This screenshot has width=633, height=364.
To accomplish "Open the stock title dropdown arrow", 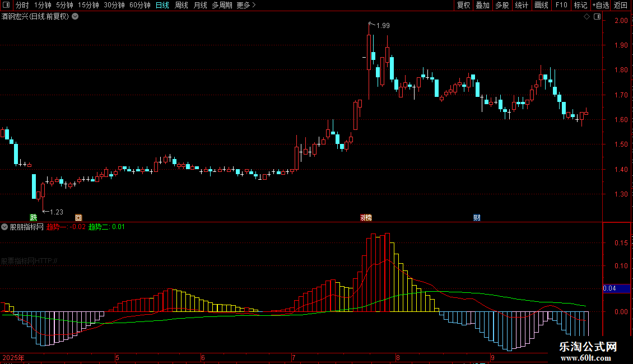I will click(75, 17).
